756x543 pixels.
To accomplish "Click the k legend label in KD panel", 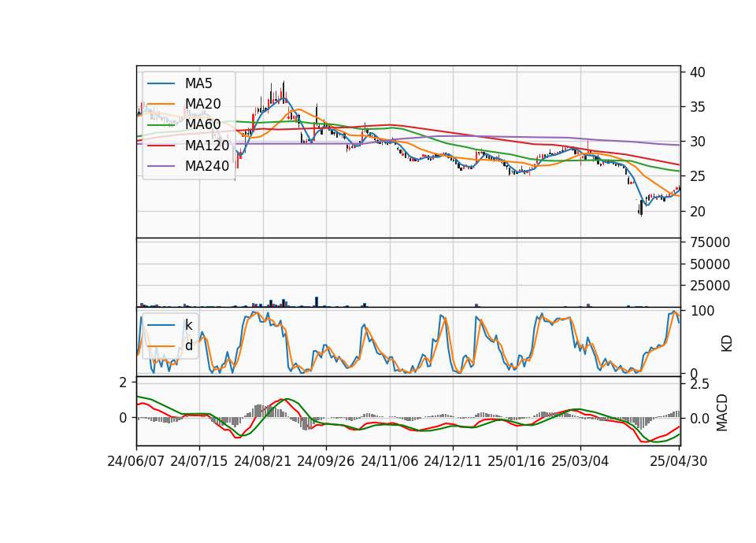I will [188, 325].
